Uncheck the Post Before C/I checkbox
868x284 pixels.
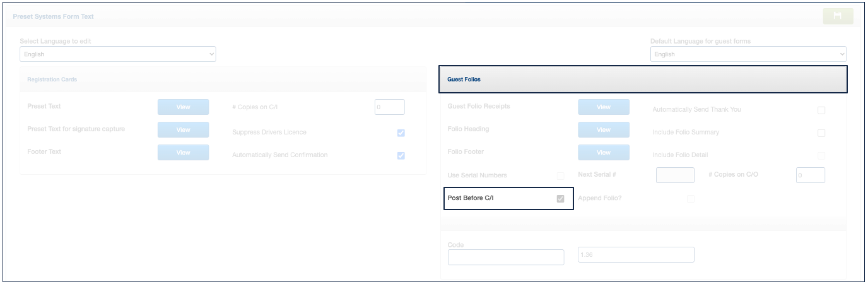pos(560,199)
